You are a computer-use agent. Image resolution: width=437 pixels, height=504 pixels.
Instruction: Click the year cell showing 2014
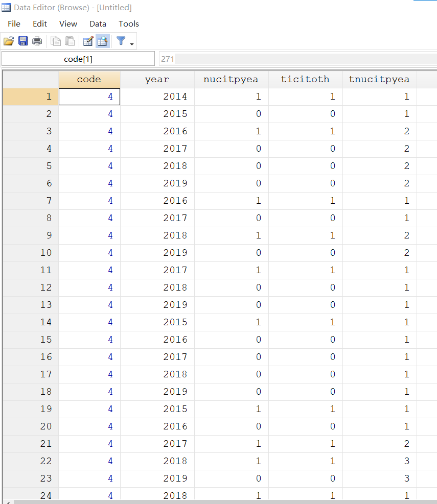tap(157, 97)
